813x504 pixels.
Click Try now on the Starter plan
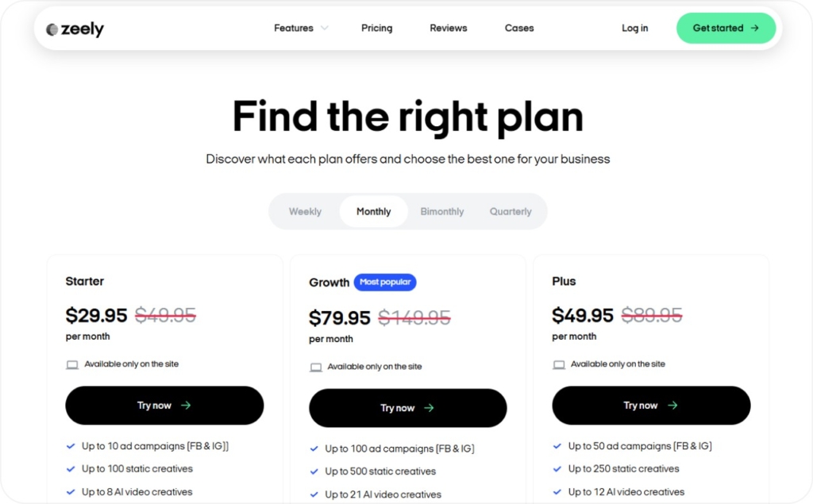point(164,406)
